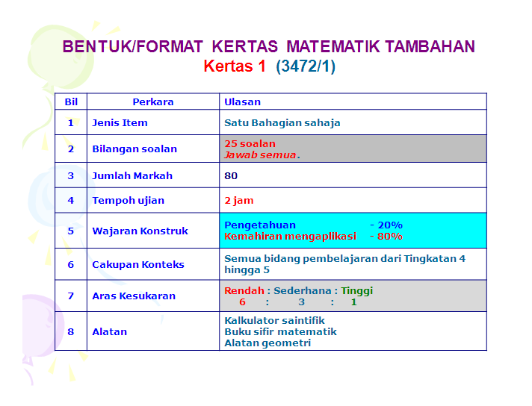Click the ratio number '3' under Sederhana
532x406 pixels.
tap(301, 302)
